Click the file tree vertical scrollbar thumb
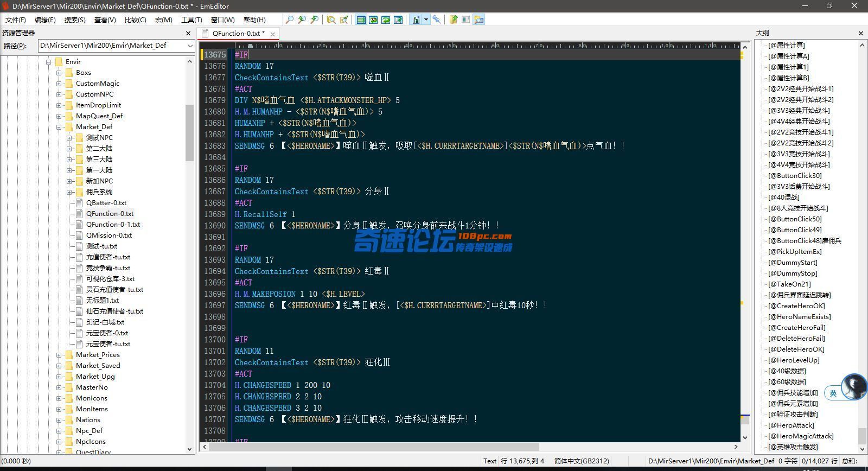This screenshot has width=868, height=471. (189, 133)
